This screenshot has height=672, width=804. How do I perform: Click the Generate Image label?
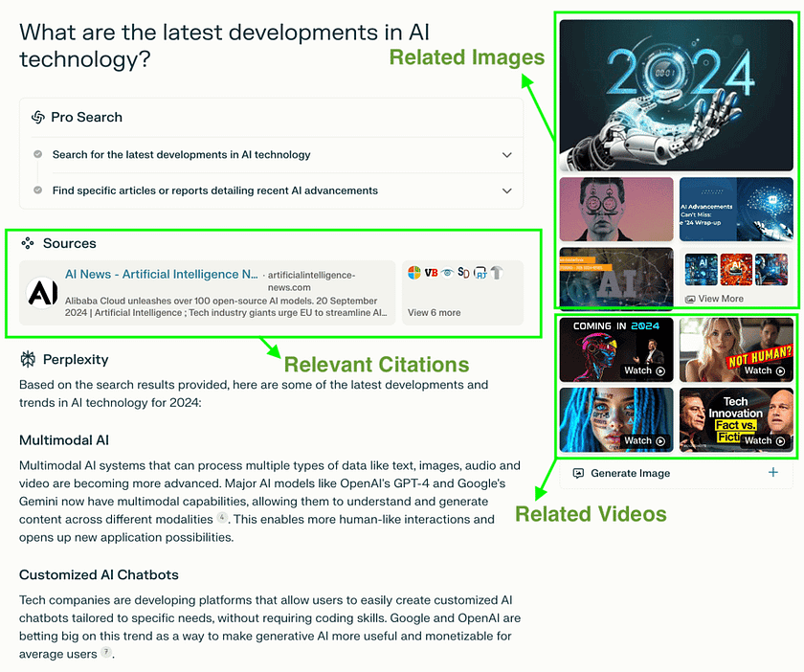point(630,473)
